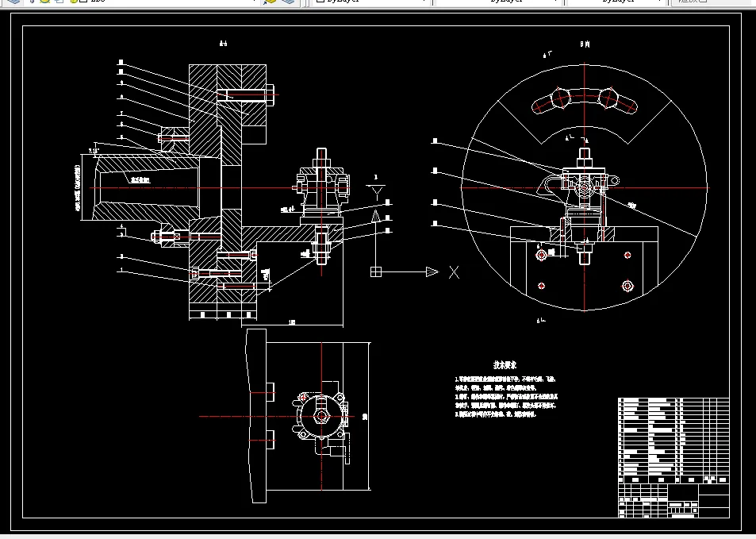Pick the square origin box of the UCS icon
The width and height of the screenshot is (756, 539).
(x=376, y=271)
